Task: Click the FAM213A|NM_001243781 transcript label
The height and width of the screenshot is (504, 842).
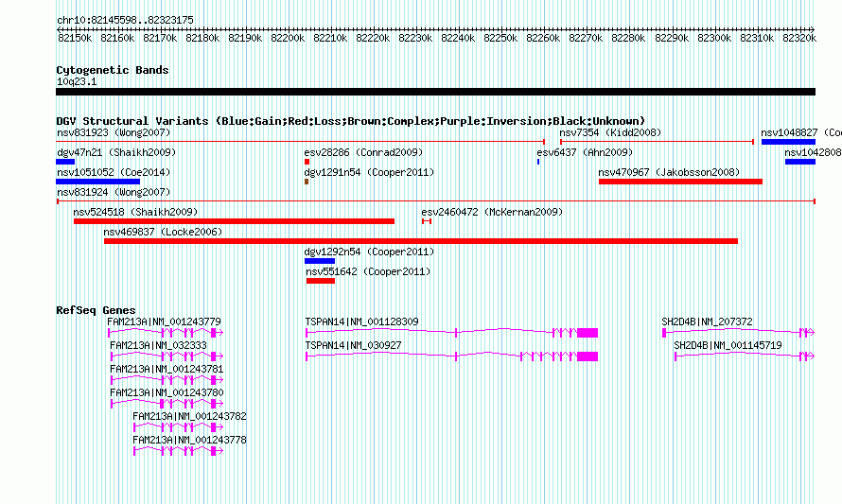Action: click(x=167, y=369)
